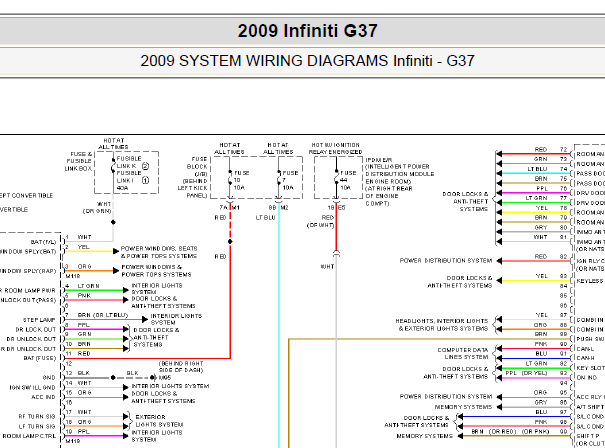
Task: Click the "FUSE 7 10A" fuse label
Action: coord(290,180)
